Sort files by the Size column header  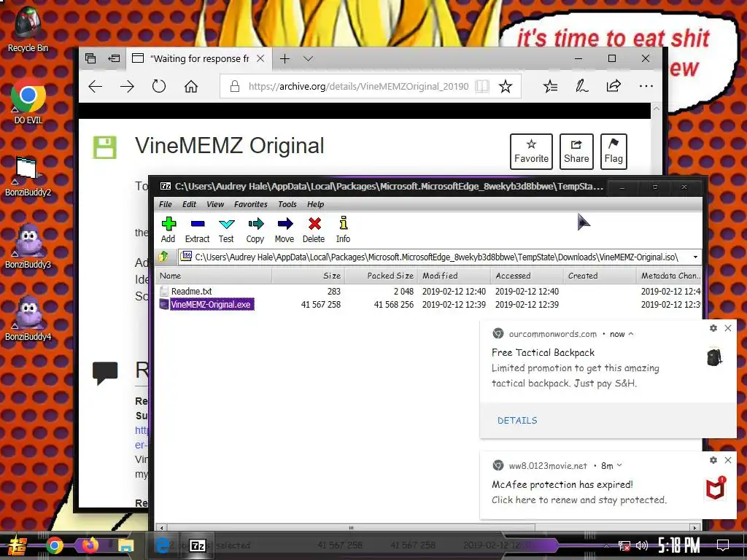click(309, 276)
